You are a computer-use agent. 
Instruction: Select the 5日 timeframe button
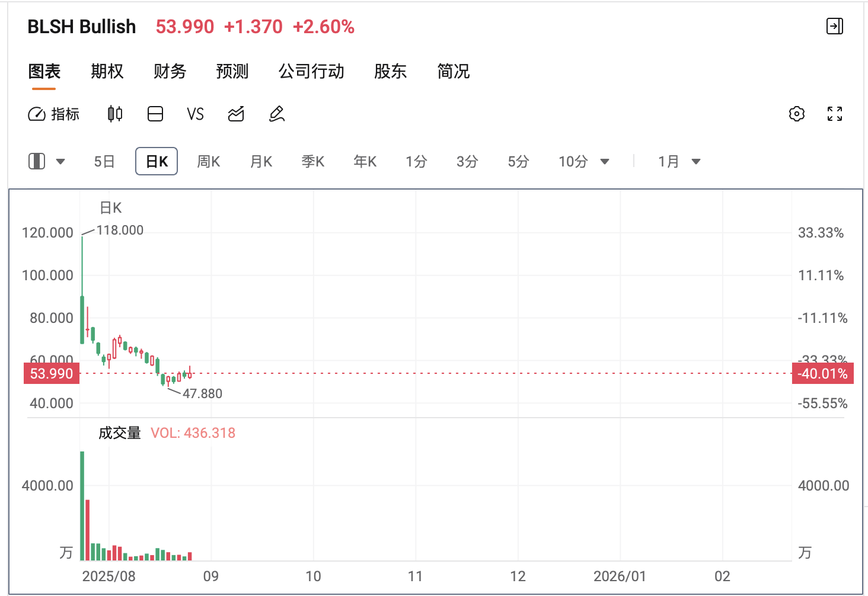coord(104,161)
